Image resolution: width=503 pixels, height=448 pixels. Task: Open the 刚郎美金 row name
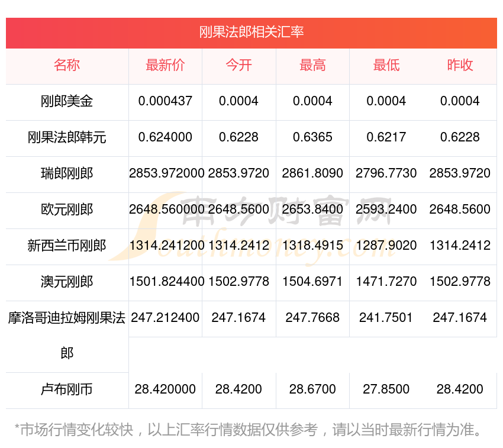click(67, 101)
